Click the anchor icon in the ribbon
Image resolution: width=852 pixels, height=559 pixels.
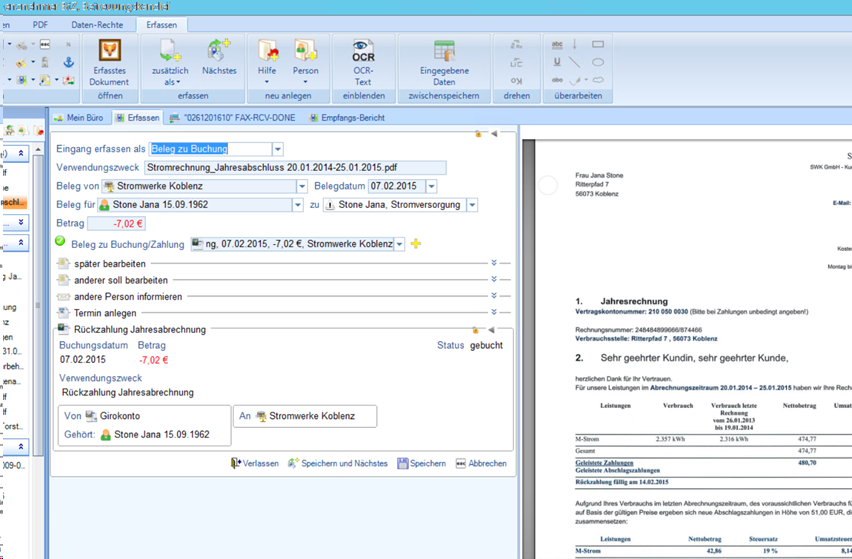[69, 62]
